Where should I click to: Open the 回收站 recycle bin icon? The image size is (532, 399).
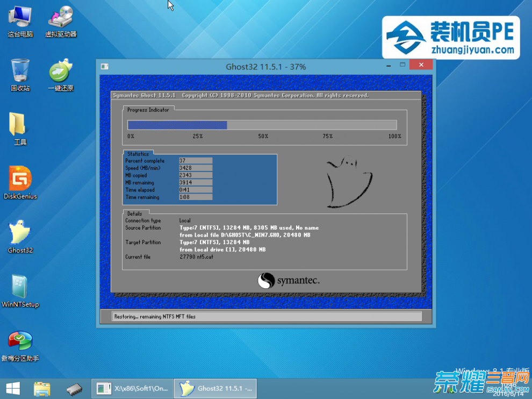tap(20, 75)
